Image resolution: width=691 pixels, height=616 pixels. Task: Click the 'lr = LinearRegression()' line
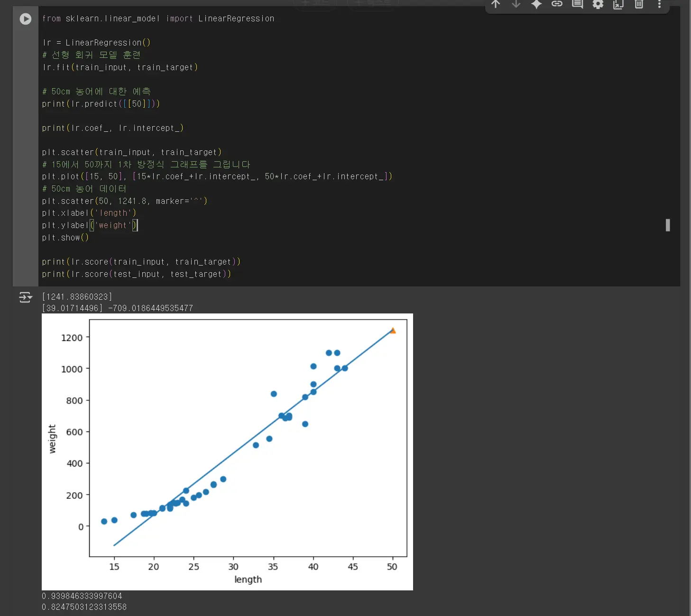pyautogui.click(x=96, y=43)
